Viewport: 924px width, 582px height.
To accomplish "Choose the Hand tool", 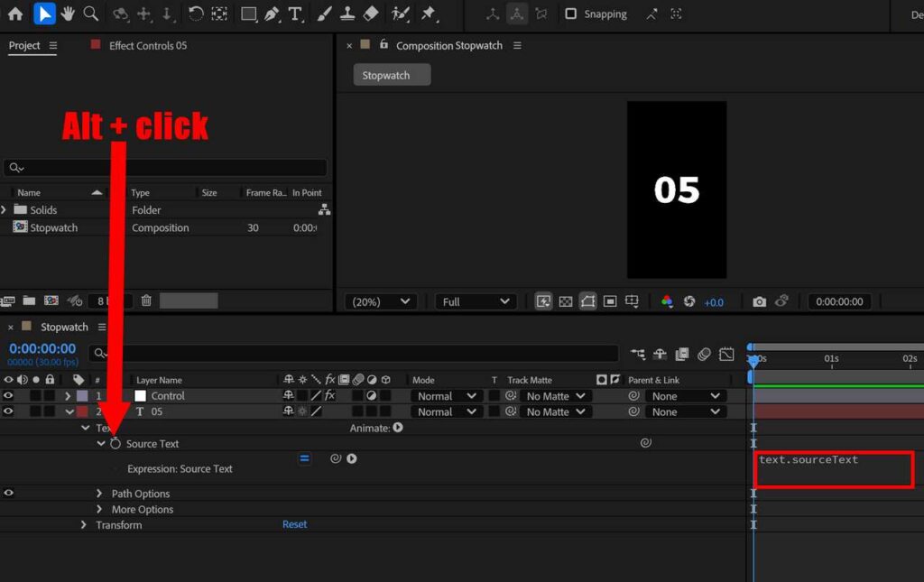I will pyautogui.click(x=68, y=14).
